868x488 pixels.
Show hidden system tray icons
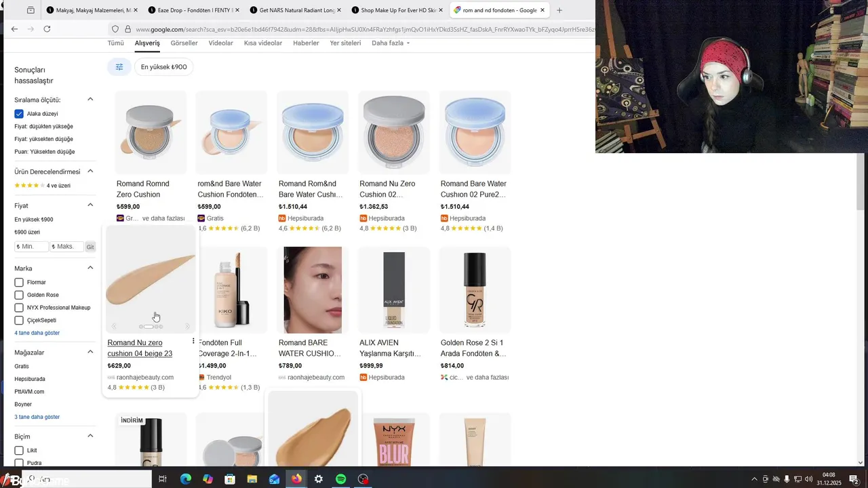[755, 479]
